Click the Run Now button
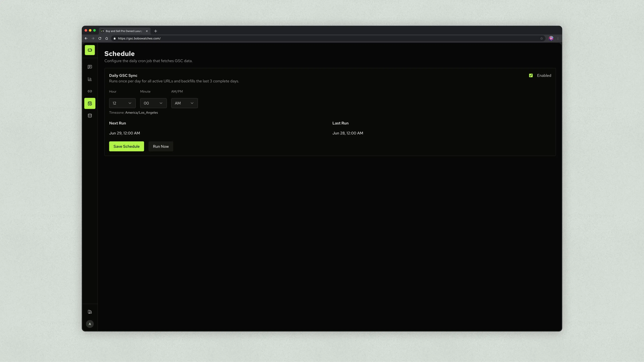The height and width of the screenshot is (362, 644). click(161, 146)
